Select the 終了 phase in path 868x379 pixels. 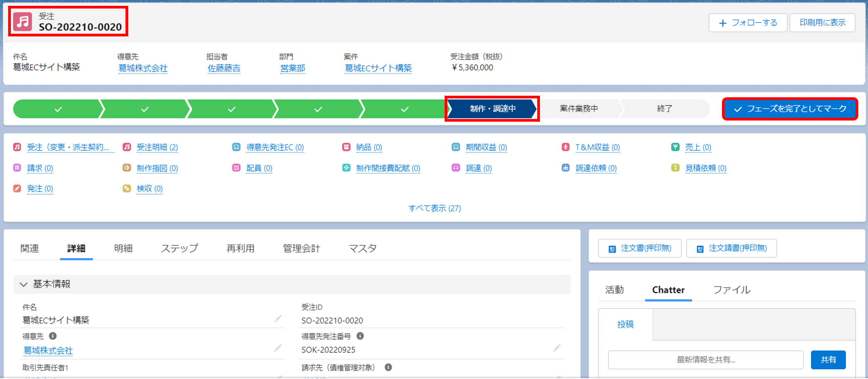664,109
